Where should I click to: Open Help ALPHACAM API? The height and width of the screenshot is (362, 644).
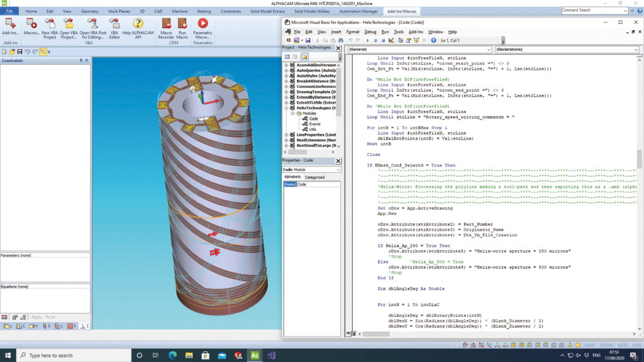pyautogui.click(x=138, y=29)
